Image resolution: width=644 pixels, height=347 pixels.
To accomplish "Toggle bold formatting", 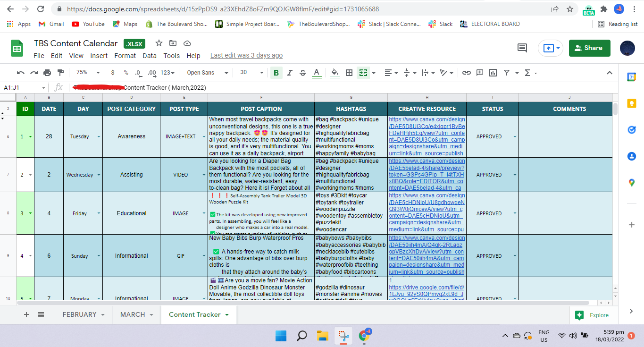I will [276, 73].
